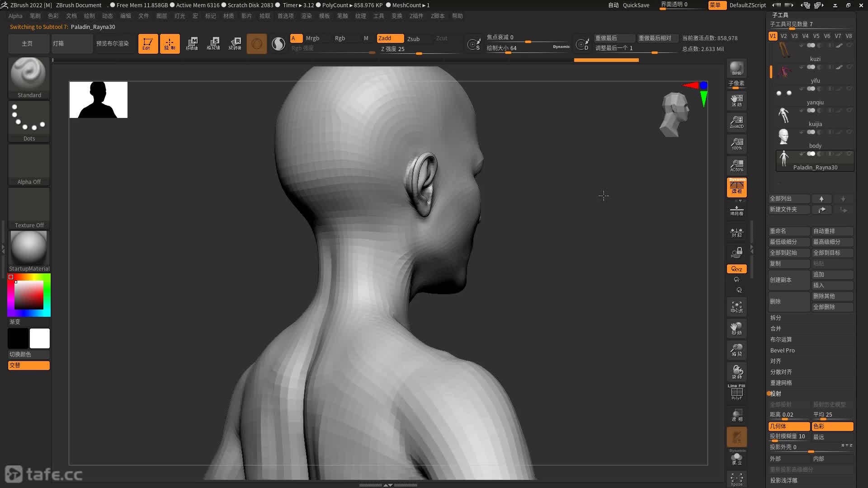This screenshot has width=868, height=488.
Task: Select the Rotate gizmo R tool
Action: pyautogui.click(x=235, y=44)
